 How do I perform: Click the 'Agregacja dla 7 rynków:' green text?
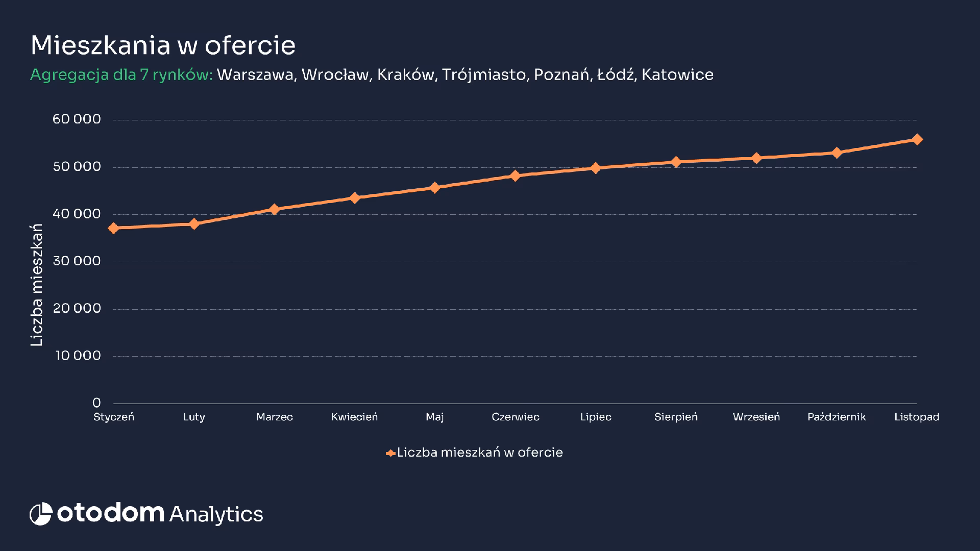pos(121,75)
